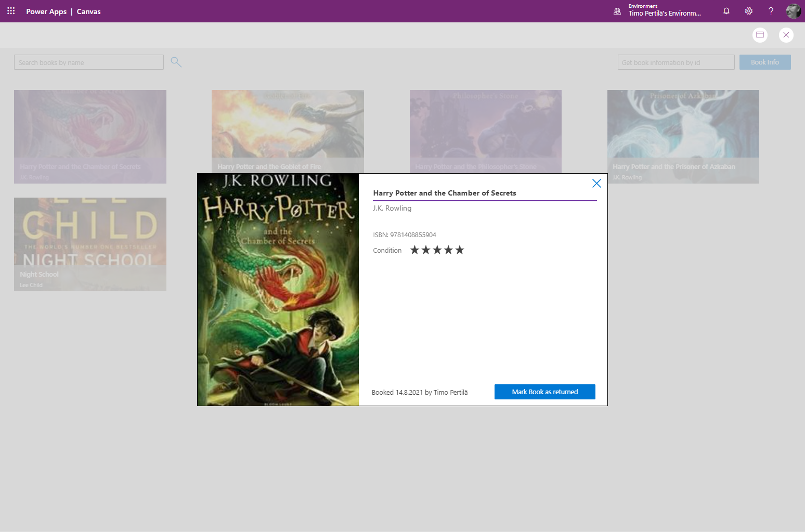Select the first condition rating star
The width and height of the screenshot is (805, 532).
pos(414,250)
